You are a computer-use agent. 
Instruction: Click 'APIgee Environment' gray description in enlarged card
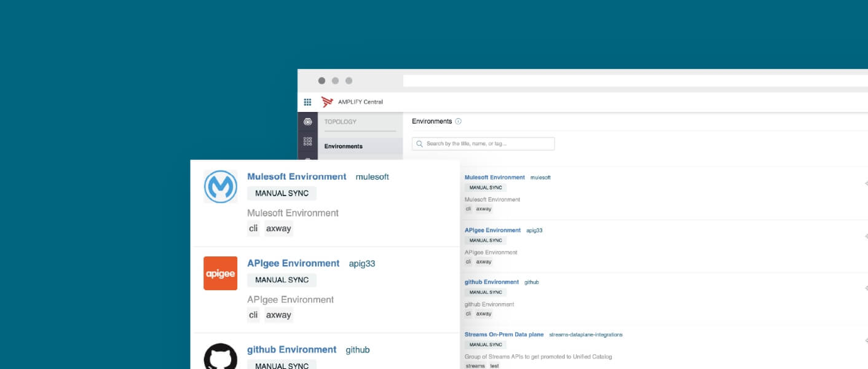tap(290, 300)
